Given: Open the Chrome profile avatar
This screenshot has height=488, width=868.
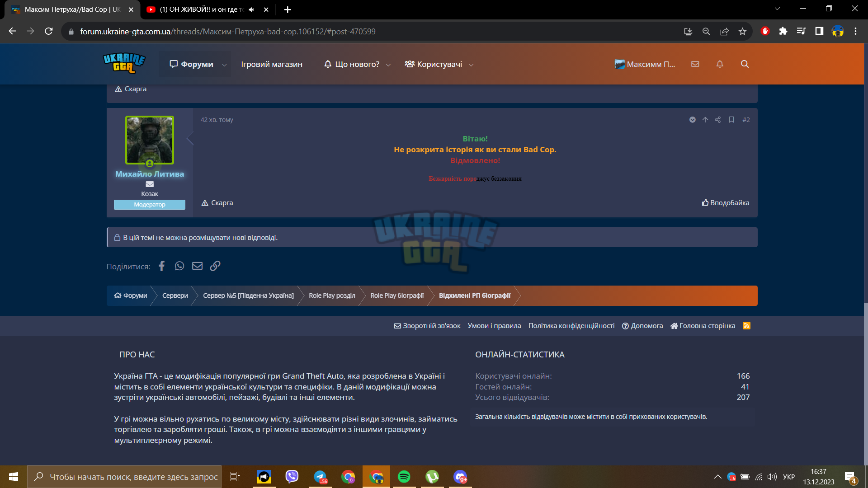Looking at the screenshot, I should [837, 31].
